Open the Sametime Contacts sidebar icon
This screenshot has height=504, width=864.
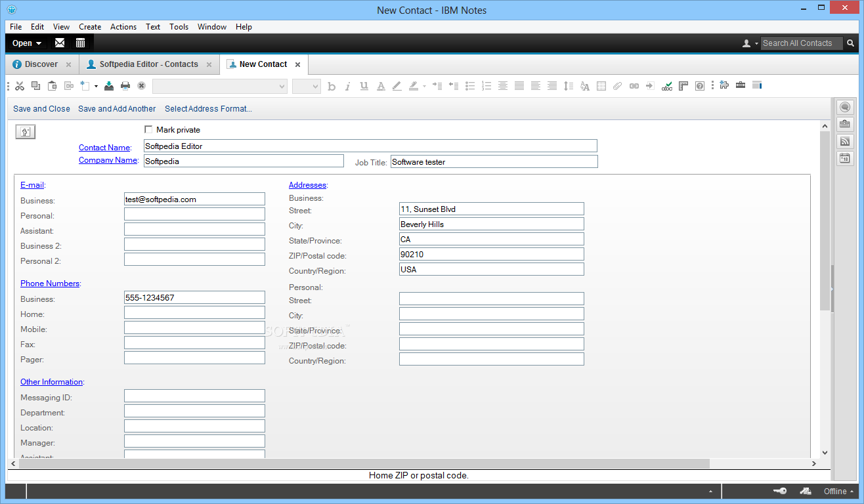[845, 107]
